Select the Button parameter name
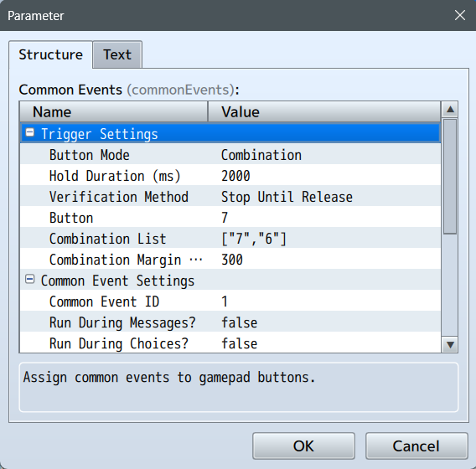Viewport: 476px width, 469px height. tap(71, 217)
